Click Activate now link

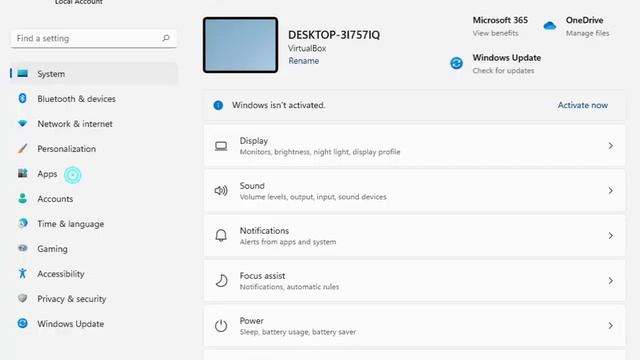(582, 105)
